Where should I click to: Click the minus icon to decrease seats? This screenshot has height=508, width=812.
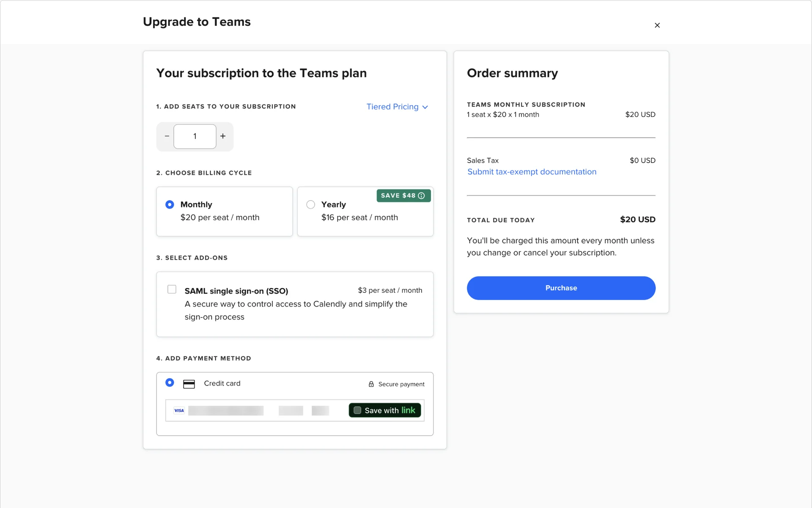pyautogui.click(x=167, y=136)
